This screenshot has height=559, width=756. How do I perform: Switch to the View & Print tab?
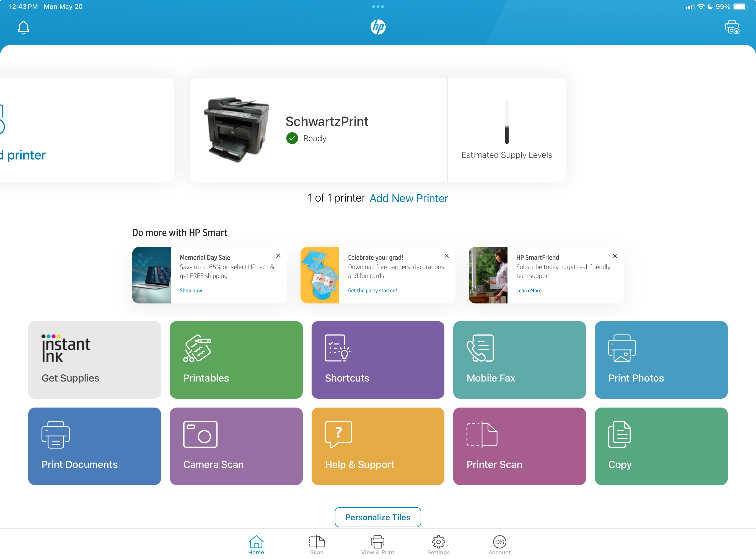tap(377, 544)
